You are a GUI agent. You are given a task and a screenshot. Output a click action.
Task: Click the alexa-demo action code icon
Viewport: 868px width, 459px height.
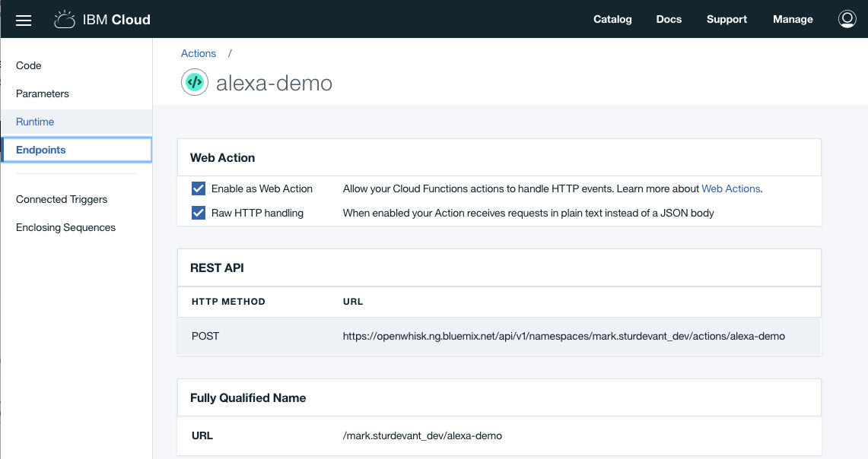pos(194,82)
